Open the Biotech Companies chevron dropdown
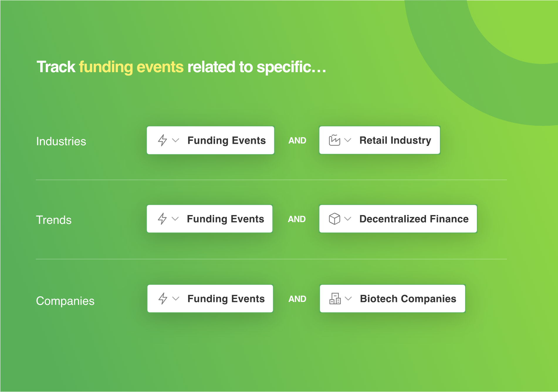 pos(348,299)
